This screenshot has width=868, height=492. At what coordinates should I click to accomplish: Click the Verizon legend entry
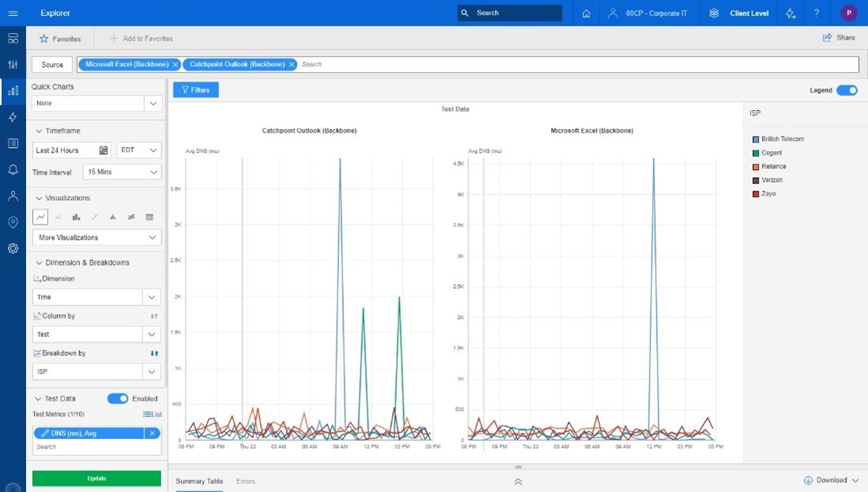pos(768,180)
